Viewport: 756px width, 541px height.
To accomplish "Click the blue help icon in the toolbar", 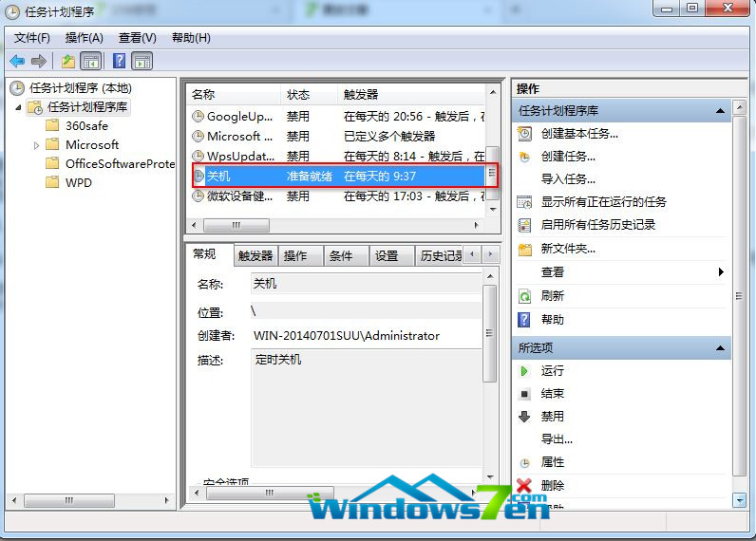I will (120, 61).
